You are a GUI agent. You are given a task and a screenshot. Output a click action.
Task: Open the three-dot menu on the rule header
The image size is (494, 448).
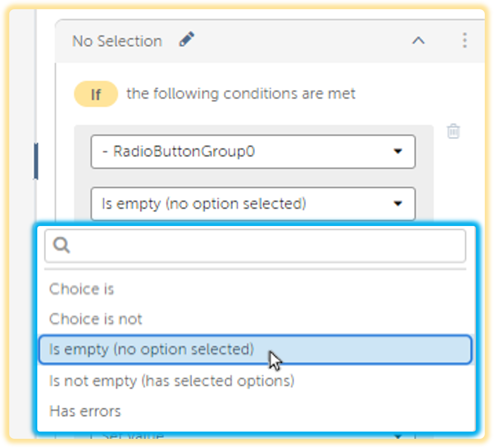tap(465, 40)
